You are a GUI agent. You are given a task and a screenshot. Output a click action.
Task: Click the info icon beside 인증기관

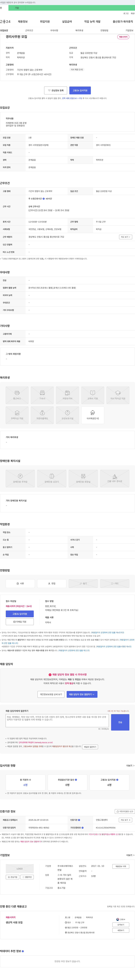79,820
